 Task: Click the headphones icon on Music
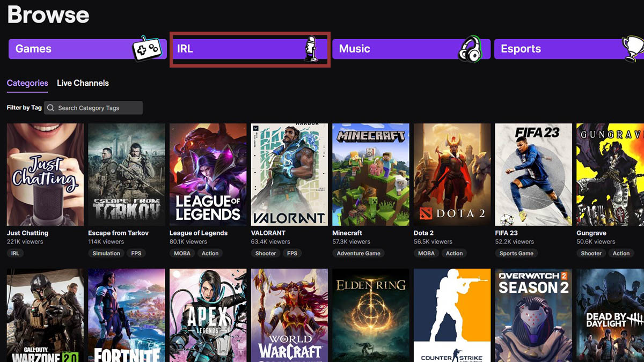point(470,49)
